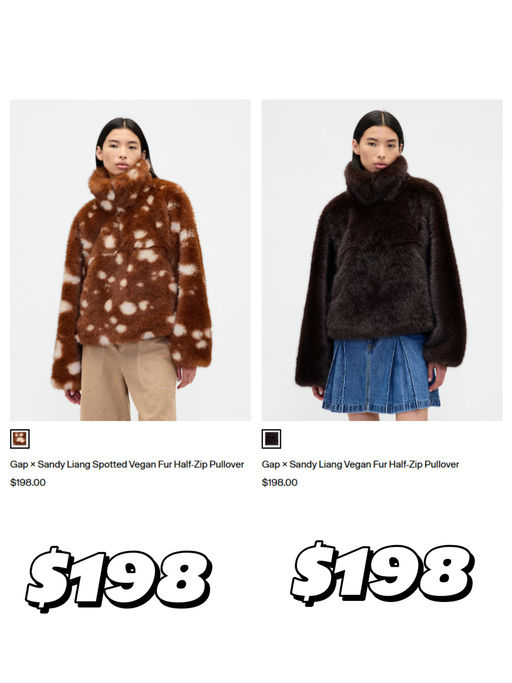Image resolution: width=512 pixels, height=683 pixels.
Task: Click the $198.00 price under the dark brown pullover
Action: pyautogui.click(x=280, y=483)
